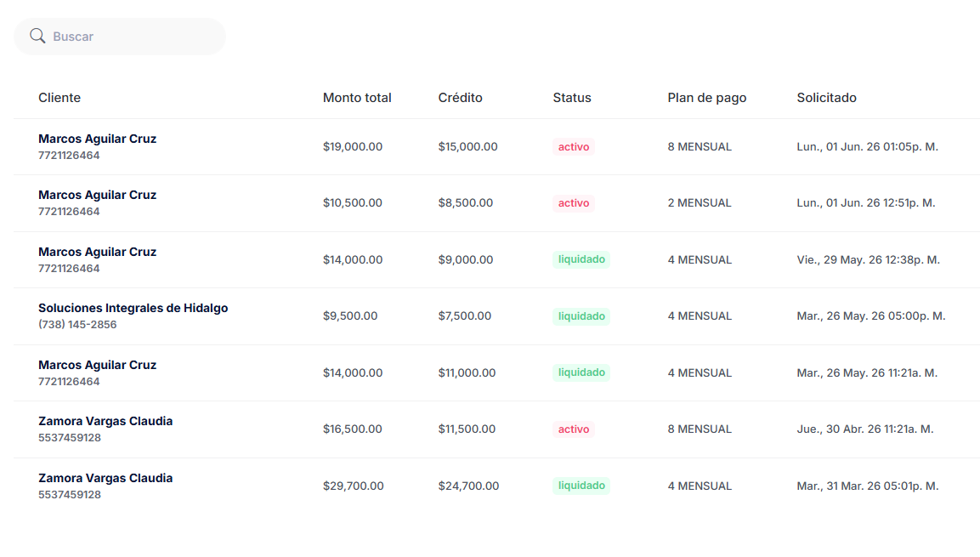Click the activo badge for $8,500.00 credit
The image size is (980, 557).
point(573,203)
